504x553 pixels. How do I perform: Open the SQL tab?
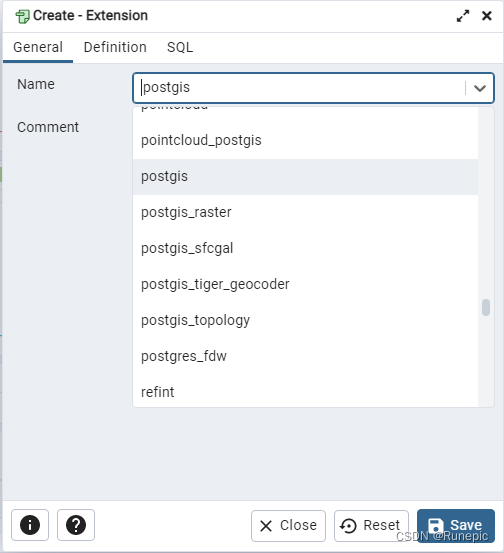tap(180, 47)
